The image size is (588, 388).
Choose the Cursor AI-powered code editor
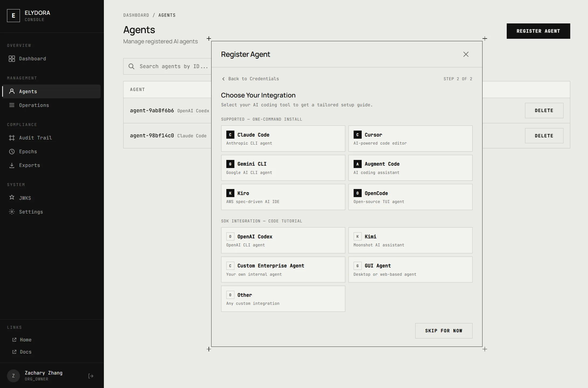(x=410, y=138)
